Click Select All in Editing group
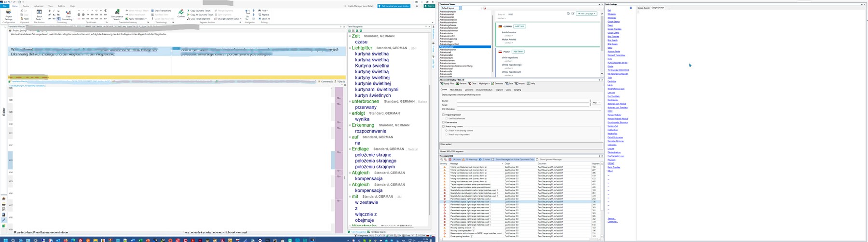Image resolution: width=868 pixels, height=242 pixels. 264,19
